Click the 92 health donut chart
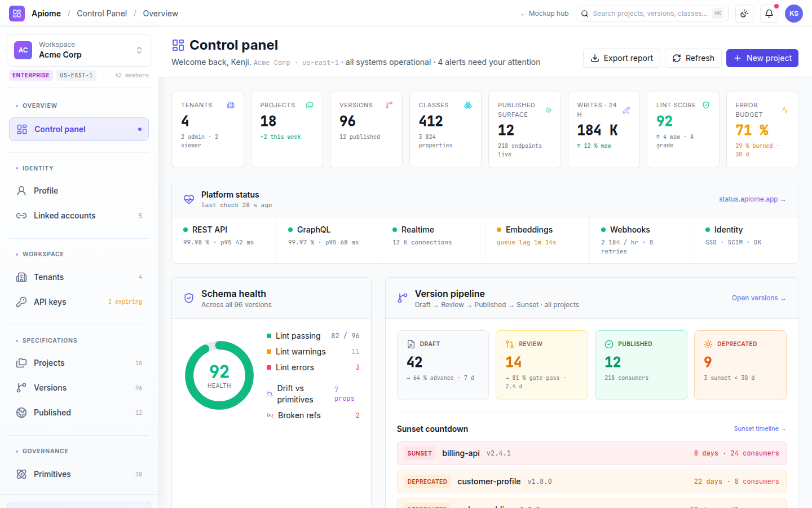The height and width of the screenshot is (508, 812). (x=219, y=375)
